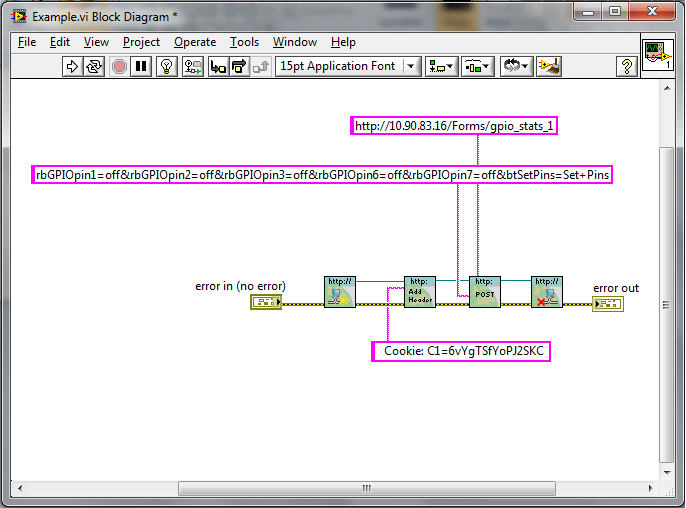The height and width of the screenshot is (508, 686).
Task: Select the HTTP Close Handle node
Action: pyautogui.click(x=547, y=292)
